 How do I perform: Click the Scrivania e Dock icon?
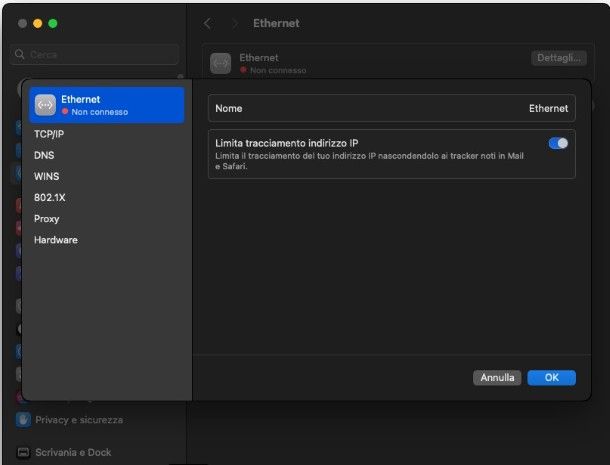[23, 452]
